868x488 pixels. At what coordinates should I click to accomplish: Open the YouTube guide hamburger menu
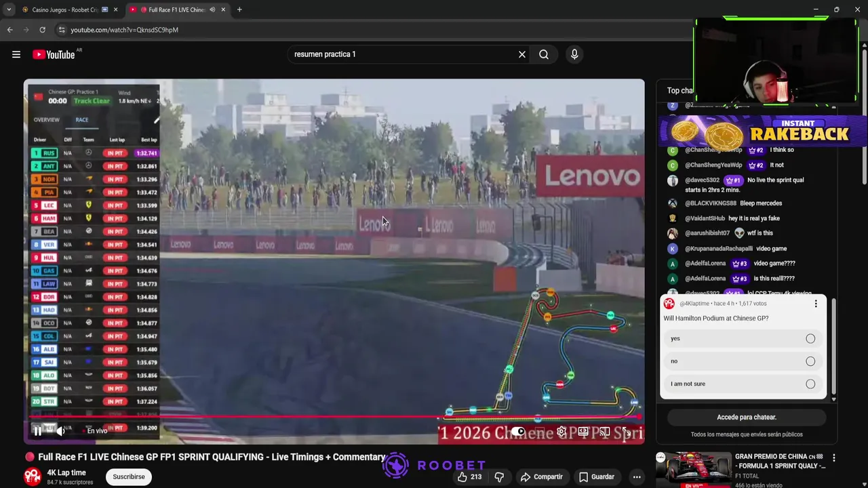[x=16, y=54]
